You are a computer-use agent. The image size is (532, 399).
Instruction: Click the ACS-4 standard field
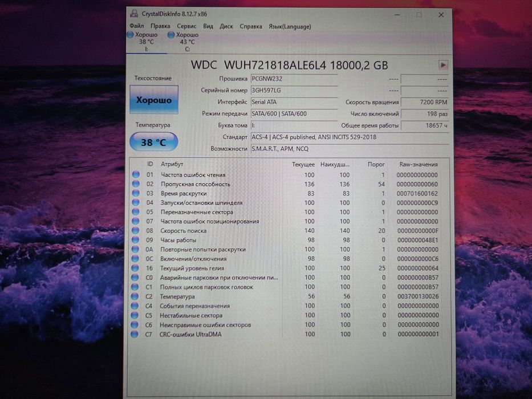(350, 137)
